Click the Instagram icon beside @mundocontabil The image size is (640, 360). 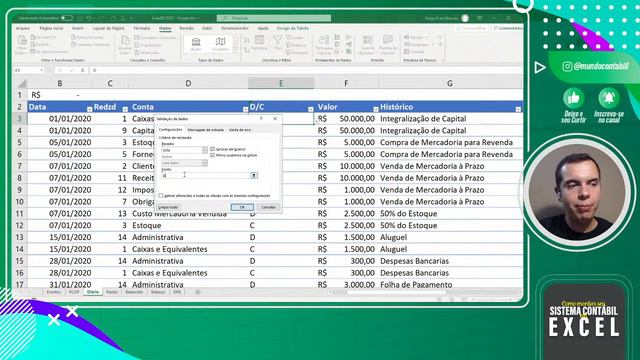567,66
